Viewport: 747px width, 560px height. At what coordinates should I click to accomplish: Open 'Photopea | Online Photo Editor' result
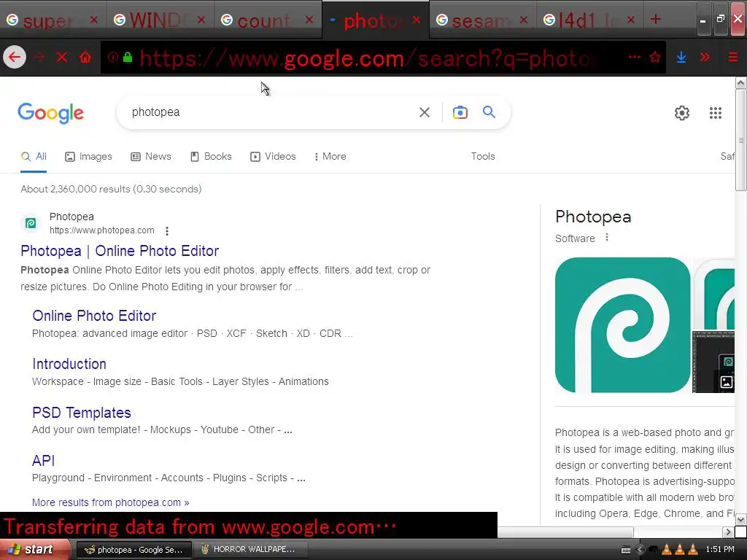click(120, 251)
